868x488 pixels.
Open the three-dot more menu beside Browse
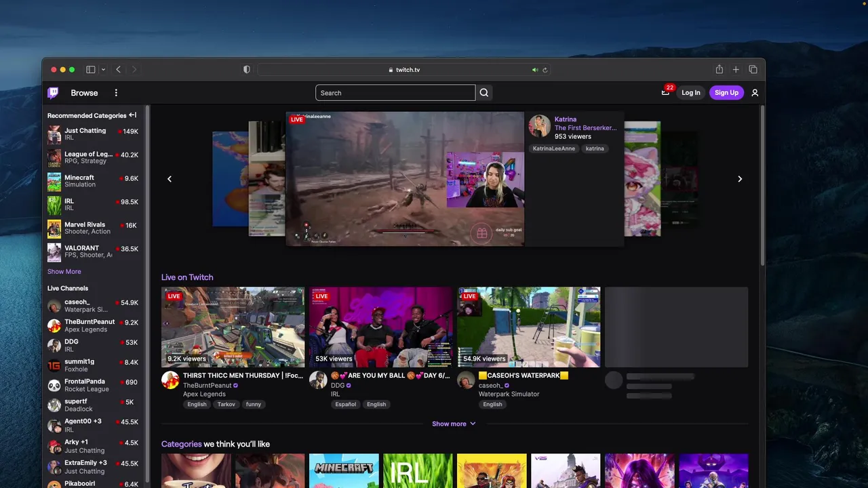coord(116,93)
